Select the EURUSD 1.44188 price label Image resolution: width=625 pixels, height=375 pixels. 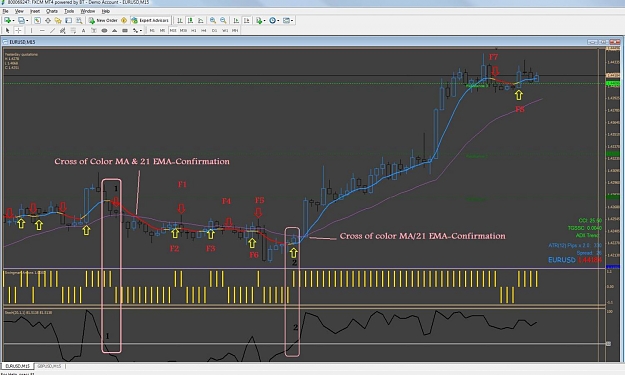574,260
